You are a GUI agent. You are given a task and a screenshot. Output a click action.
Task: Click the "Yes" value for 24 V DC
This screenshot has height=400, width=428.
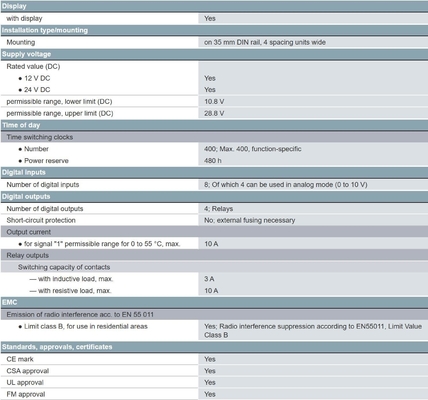point(210,90)
